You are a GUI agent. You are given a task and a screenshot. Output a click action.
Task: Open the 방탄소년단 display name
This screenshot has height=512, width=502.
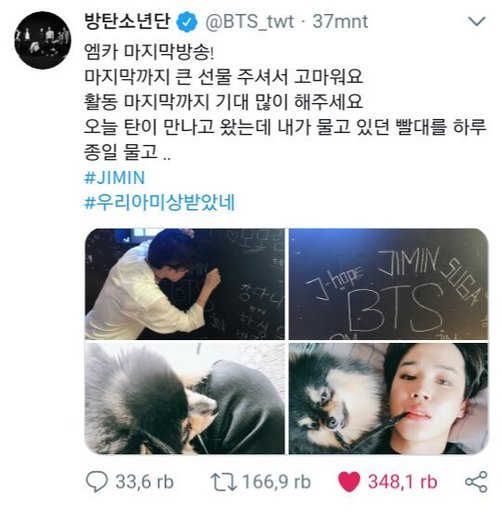[128, 21]
